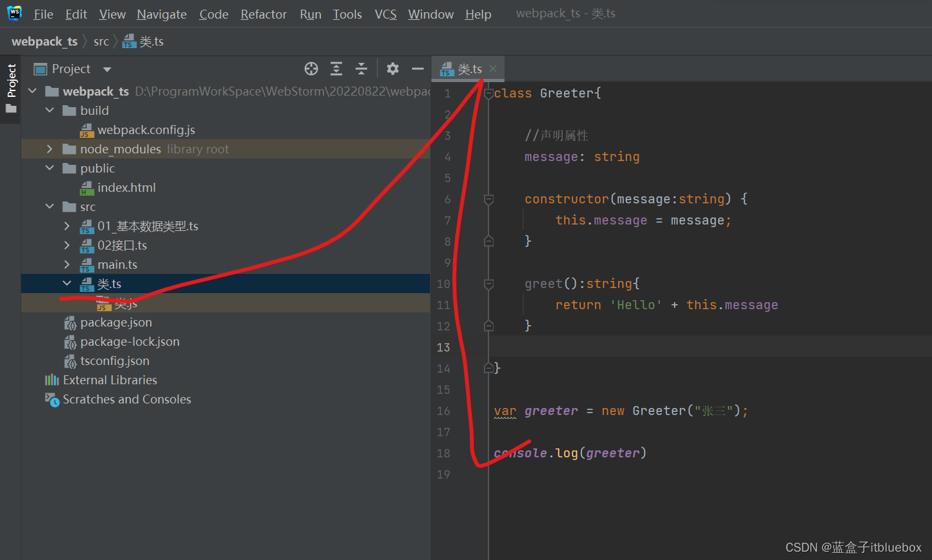Click the src folder icon in tree
The height and width of the screenshot is (560, 932).
pos(69,207)
